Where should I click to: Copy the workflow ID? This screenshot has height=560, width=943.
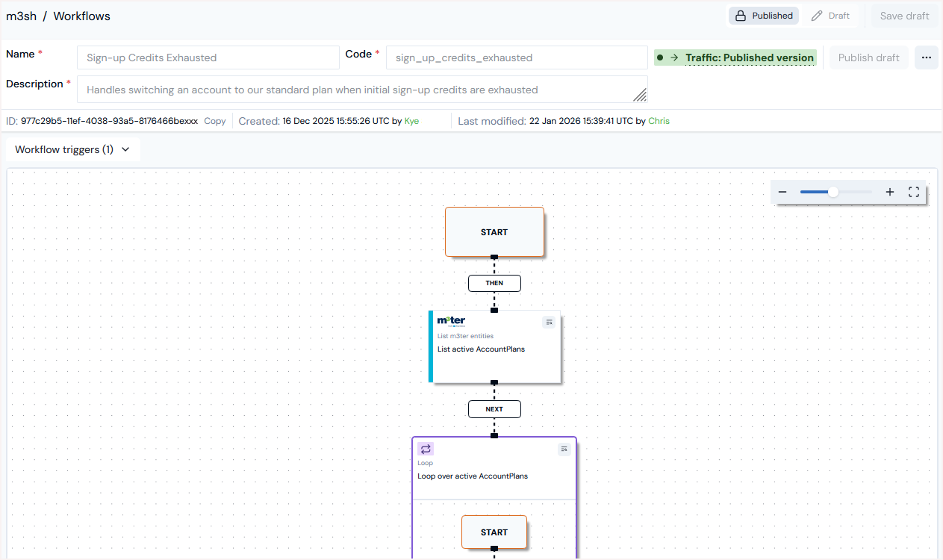tap(215, 121)
